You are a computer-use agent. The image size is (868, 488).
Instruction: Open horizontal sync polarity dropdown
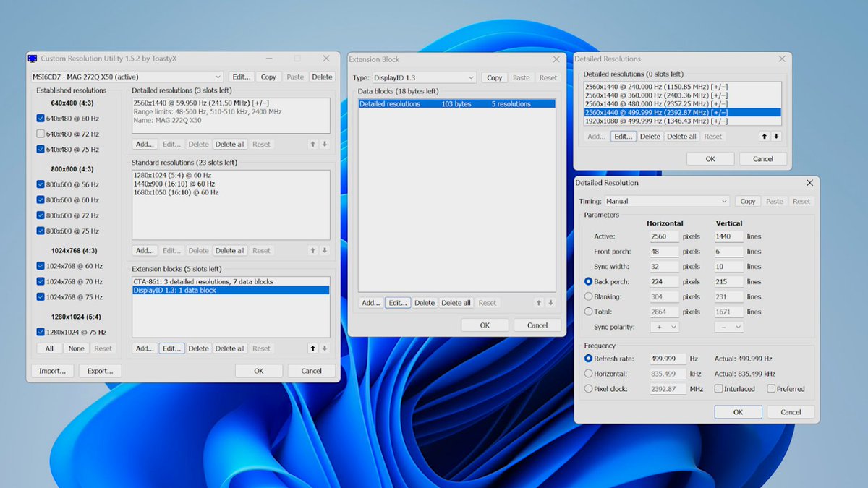[x=664, y=327]
